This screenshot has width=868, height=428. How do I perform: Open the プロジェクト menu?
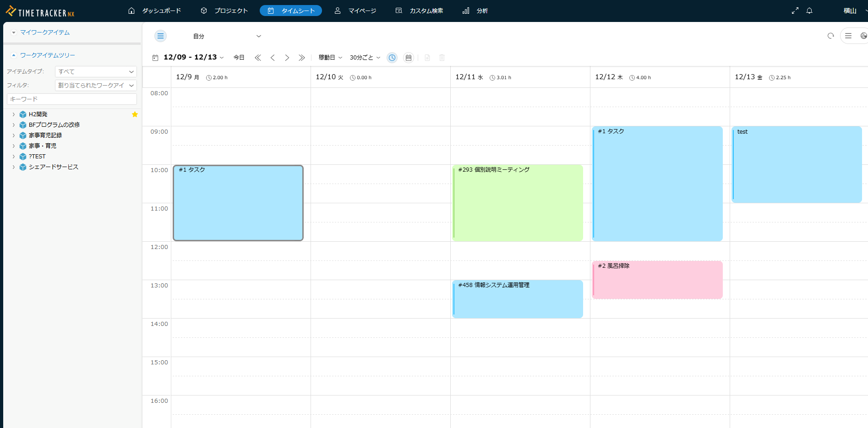(224, 11)
